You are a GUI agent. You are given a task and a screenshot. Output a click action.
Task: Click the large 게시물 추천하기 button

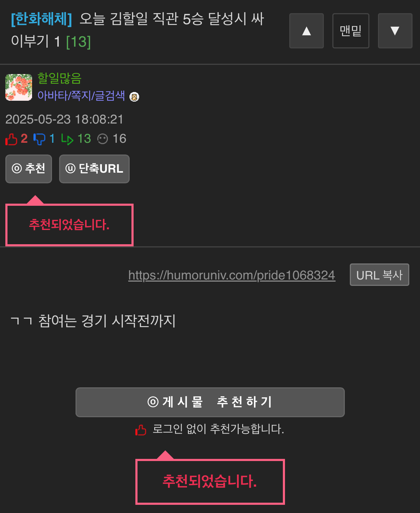[210, 402]
